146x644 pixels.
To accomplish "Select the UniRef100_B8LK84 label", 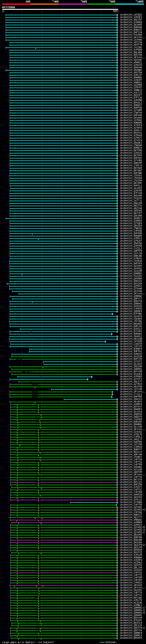I will [131, 52].
